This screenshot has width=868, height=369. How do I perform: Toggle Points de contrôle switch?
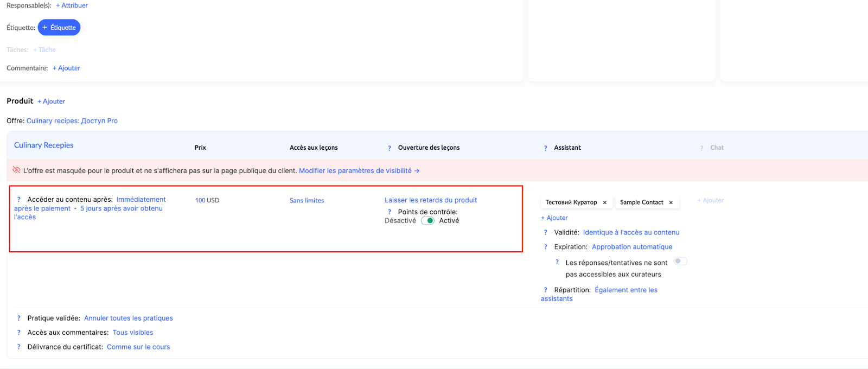click(427, 221)
